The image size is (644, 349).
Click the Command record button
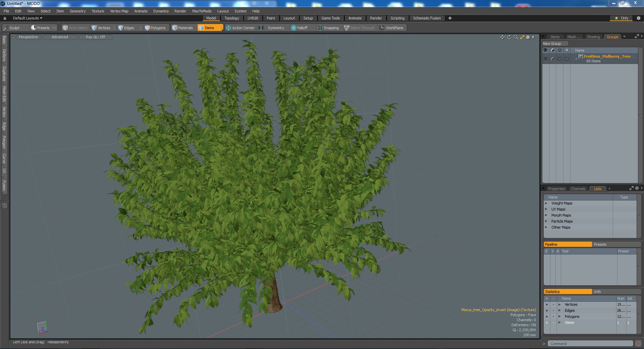coord(638,344)
